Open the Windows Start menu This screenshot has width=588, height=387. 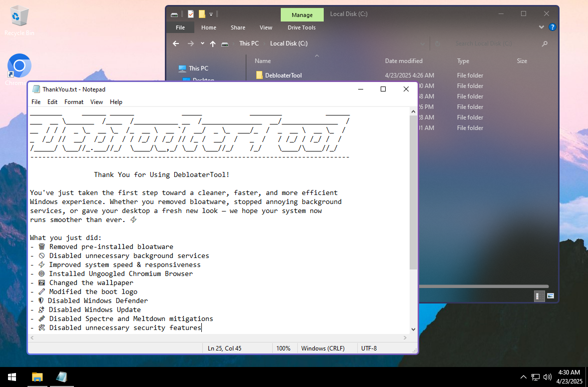[x=11, y=377]
